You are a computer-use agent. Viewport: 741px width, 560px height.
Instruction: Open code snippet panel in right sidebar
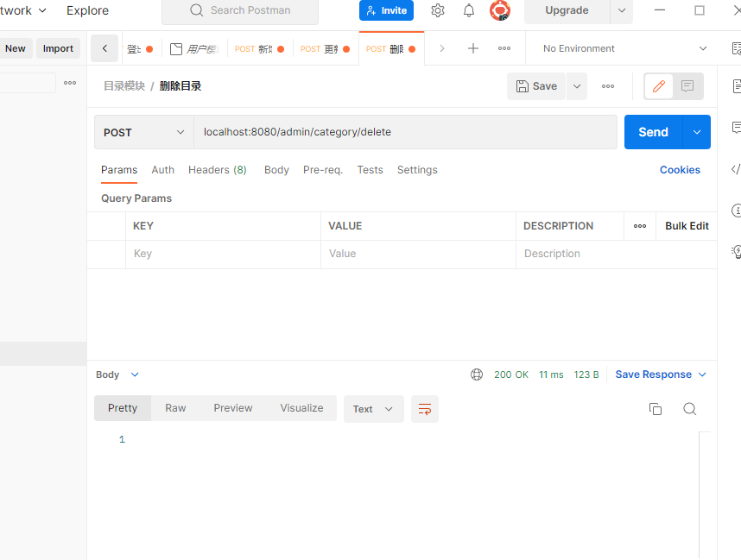click(x=736, y=169)
